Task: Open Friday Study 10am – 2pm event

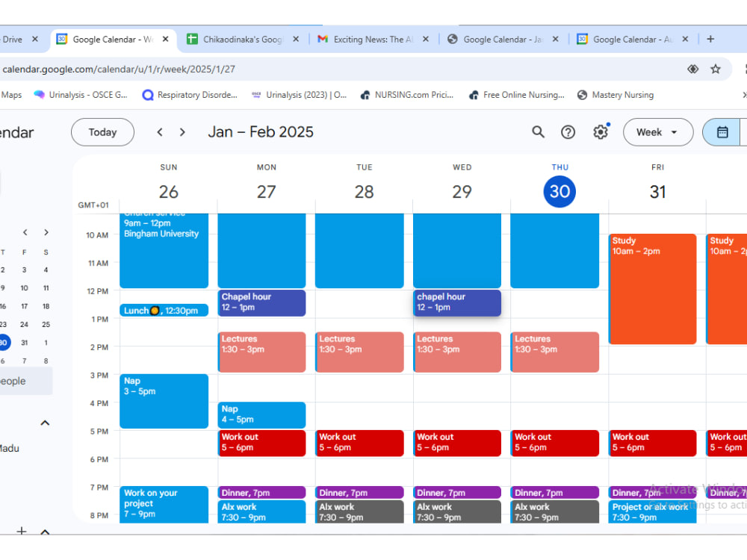Action: click(652, 289)
